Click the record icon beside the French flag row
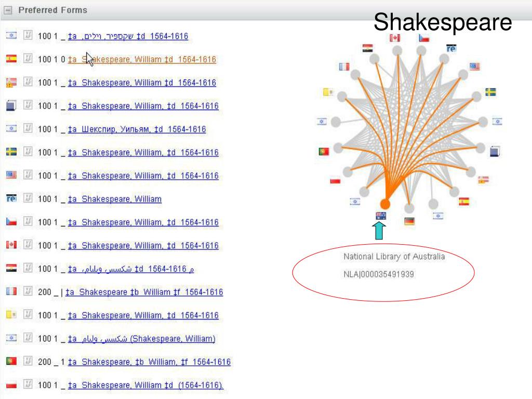 tap(29, 292)
